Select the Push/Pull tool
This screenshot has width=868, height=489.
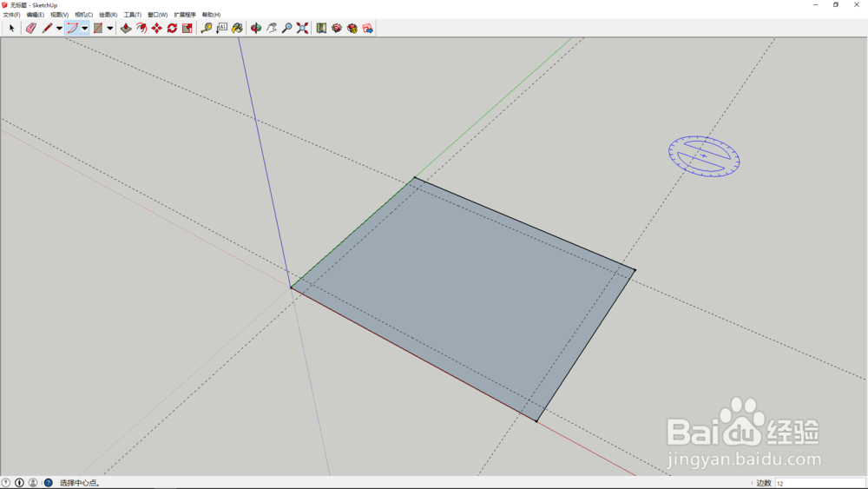coord(126,28)
